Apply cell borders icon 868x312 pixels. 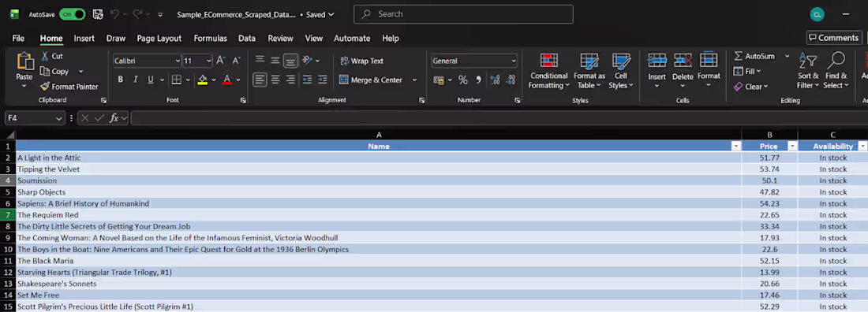pyautogui.click(x=176, y=80)
